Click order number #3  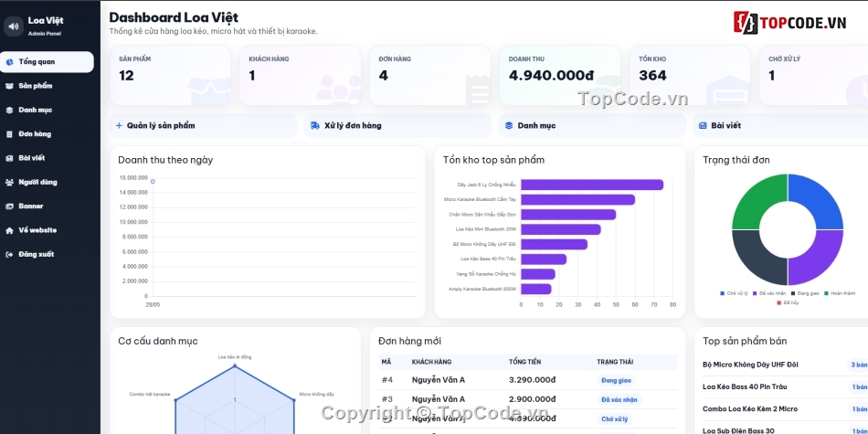(x=387, y=399)
